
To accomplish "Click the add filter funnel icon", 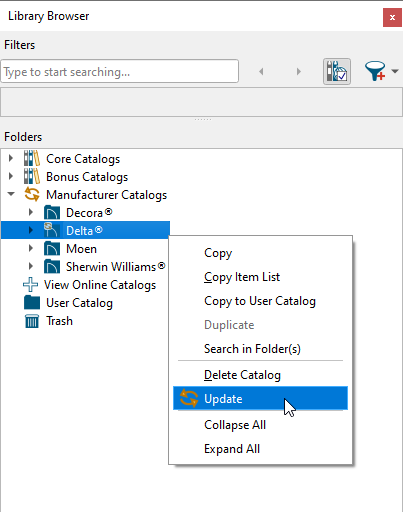I will point(375,71).
